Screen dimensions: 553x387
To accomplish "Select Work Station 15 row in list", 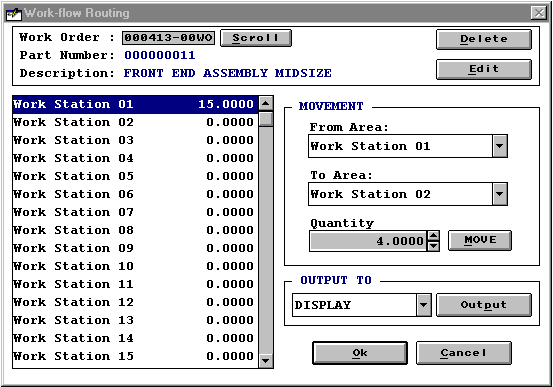I will 135,356.
